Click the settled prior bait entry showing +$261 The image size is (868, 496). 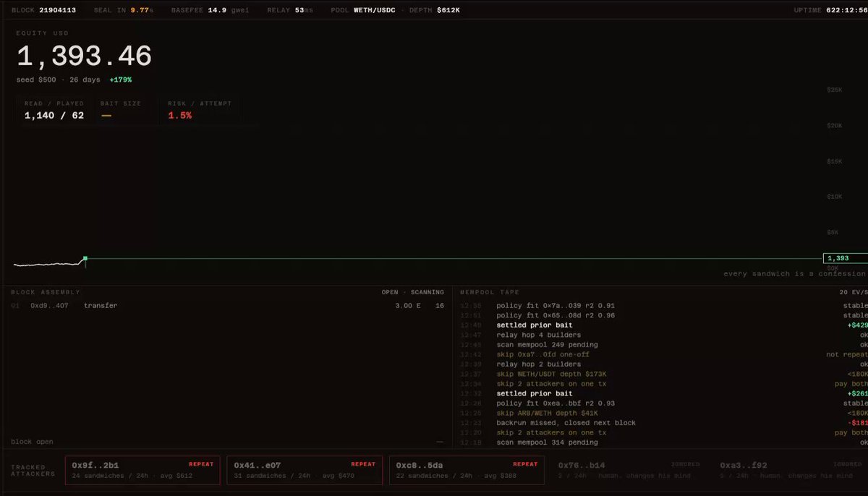click(663, 393)
